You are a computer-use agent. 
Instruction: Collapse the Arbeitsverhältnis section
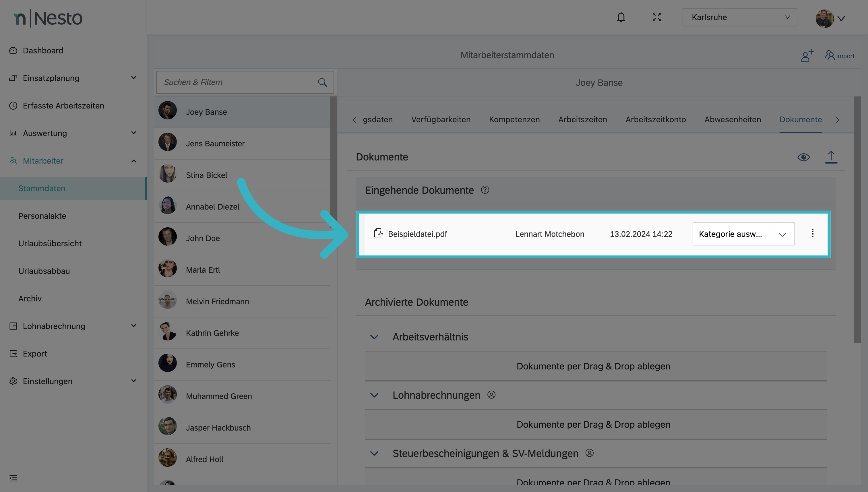coord(374,337)
